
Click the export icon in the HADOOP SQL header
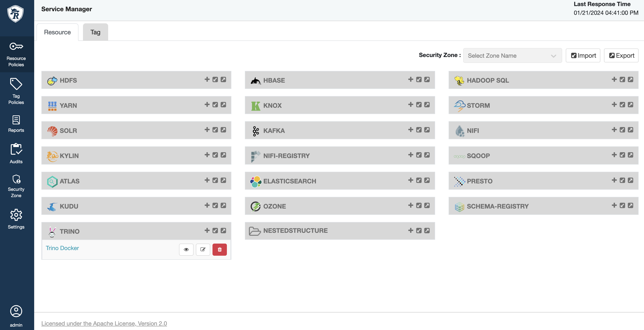pos(631,79)
